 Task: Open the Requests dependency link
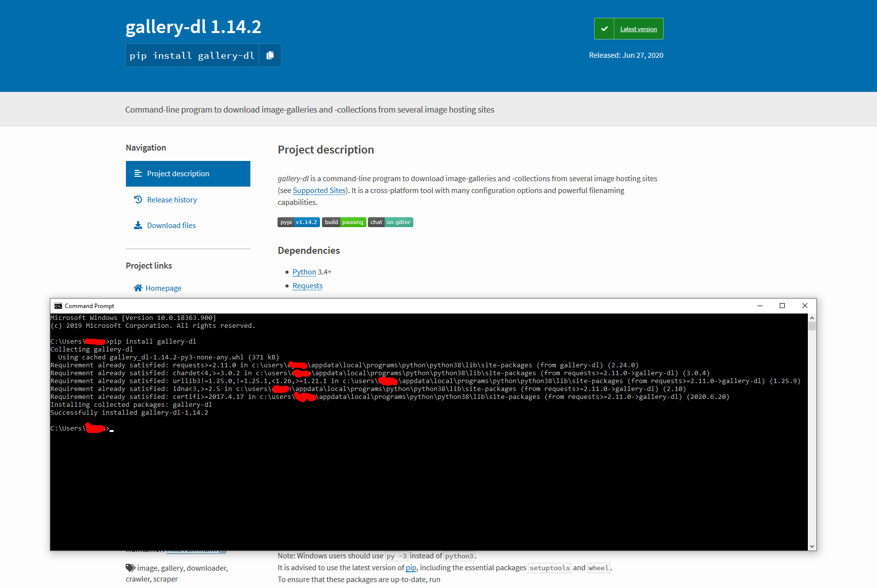[307, 285]
